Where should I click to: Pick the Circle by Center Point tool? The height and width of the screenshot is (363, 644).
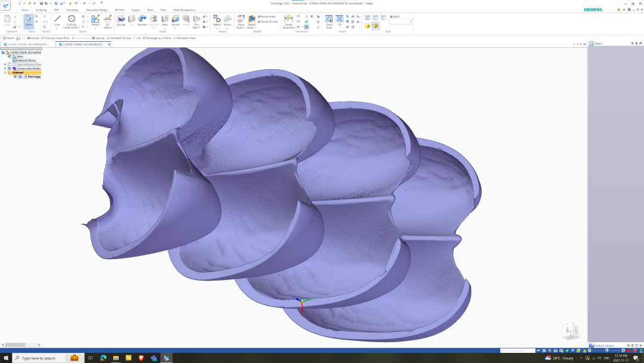click(71, 21)
